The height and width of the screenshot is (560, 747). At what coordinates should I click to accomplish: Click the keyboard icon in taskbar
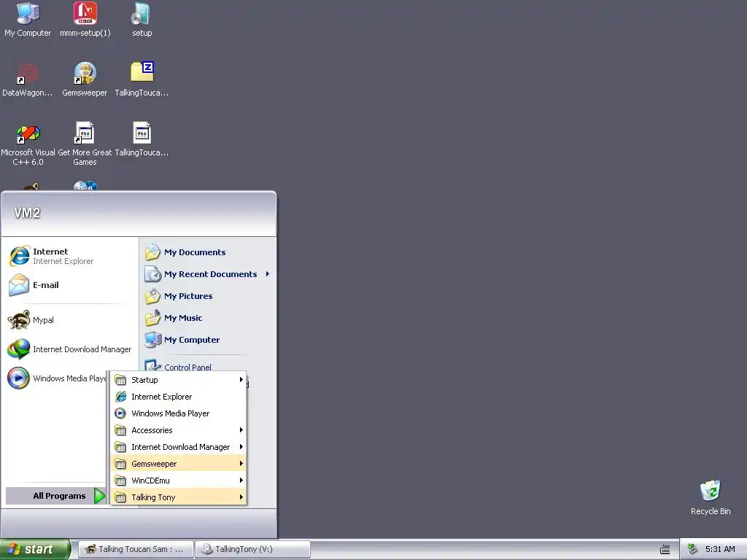(x=665, y=550)
